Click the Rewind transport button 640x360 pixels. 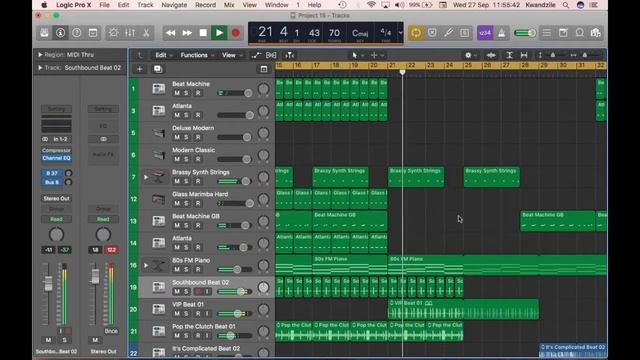(x=171, y=33)
